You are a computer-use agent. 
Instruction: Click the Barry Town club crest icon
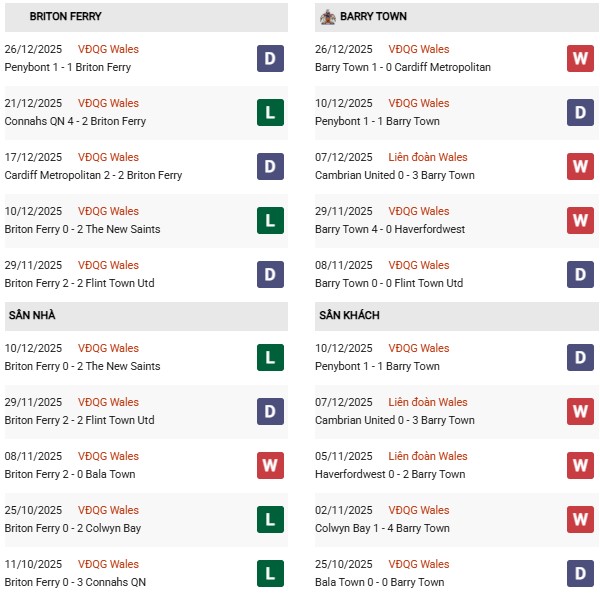click(327, 17)
